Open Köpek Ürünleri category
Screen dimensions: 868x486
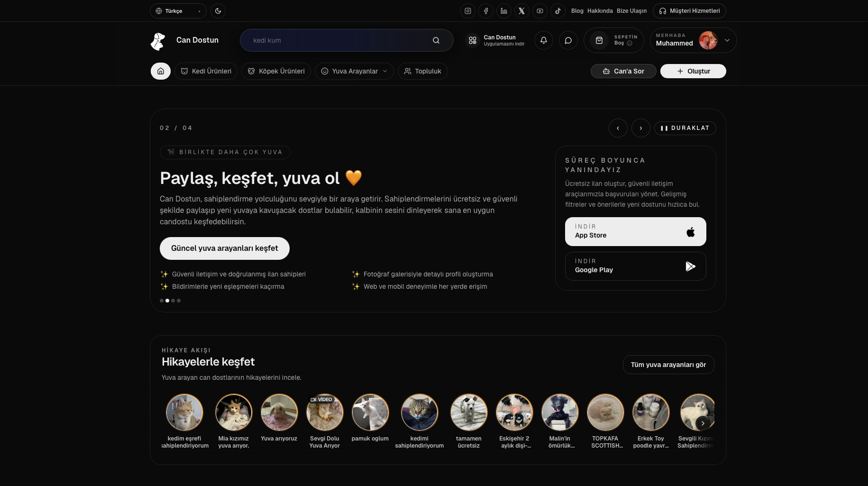click(x=276, y=71)
